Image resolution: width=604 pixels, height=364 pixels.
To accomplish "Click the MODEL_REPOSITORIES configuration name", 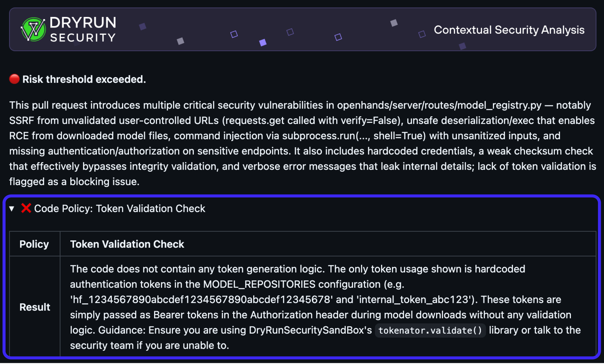I will [x=259, y=284].
